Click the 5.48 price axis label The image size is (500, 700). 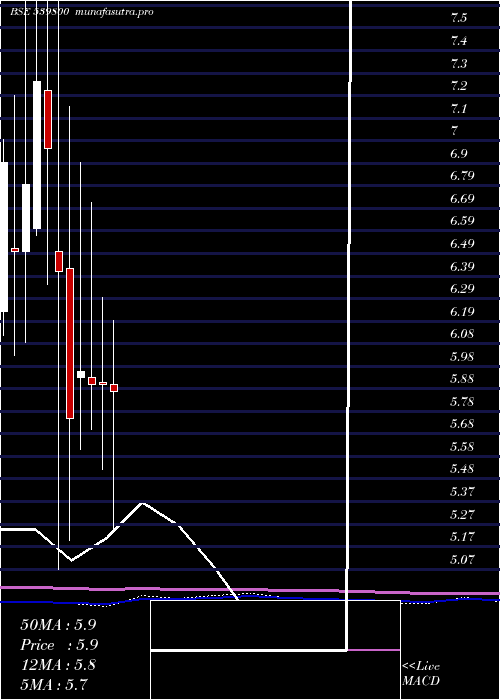click(x=462, y=469)
